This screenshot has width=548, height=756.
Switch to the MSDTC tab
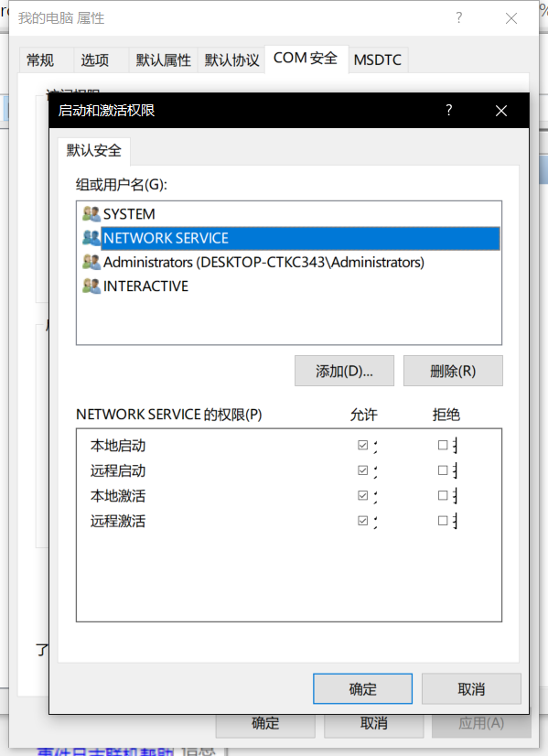[x=378, y=60]
